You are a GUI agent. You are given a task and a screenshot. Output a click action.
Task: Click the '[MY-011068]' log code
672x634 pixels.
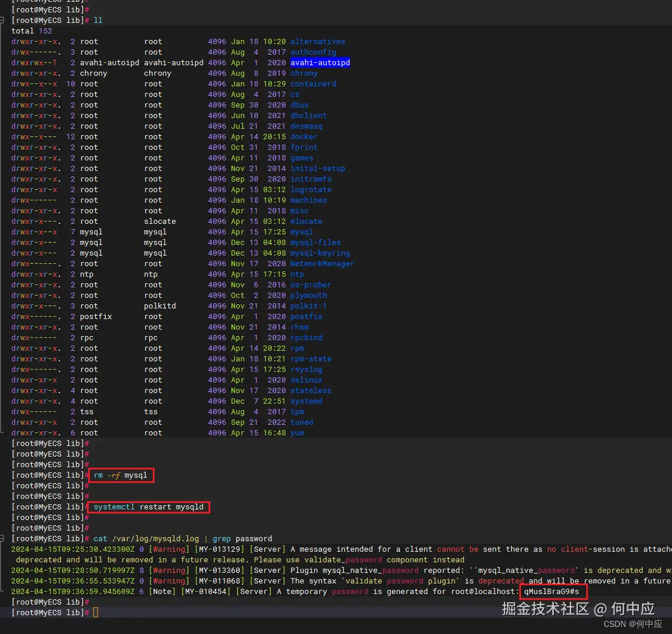pos(220,581)
